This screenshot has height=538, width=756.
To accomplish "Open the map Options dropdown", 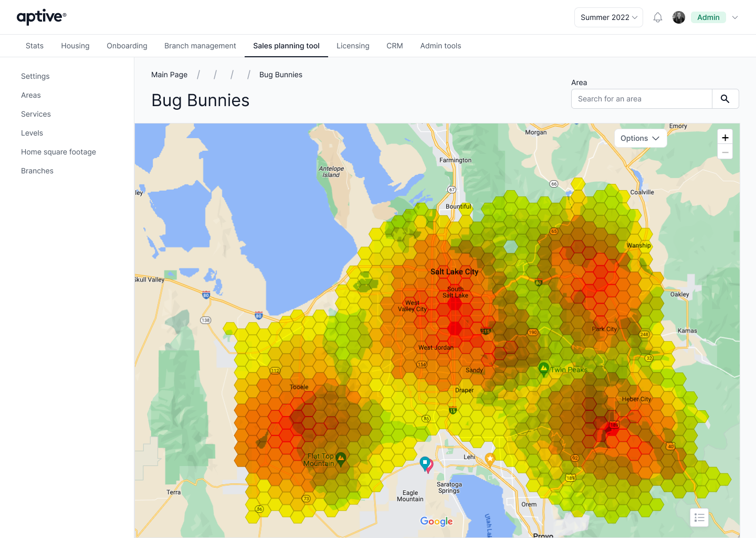I will point(640,138).
